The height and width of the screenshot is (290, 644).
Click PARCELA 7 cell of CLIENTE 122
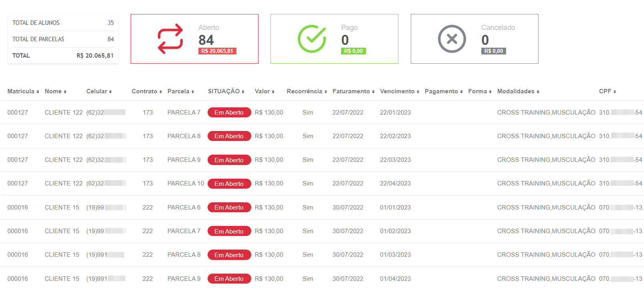point(184,113)
